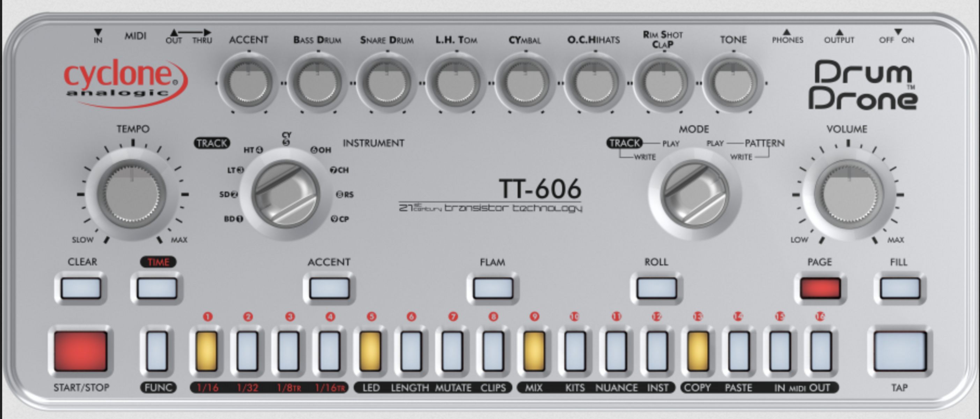Click the TRACK label beside INSTRUMENT selector
This screenshot has height=419, width=980.
(212, 143)
